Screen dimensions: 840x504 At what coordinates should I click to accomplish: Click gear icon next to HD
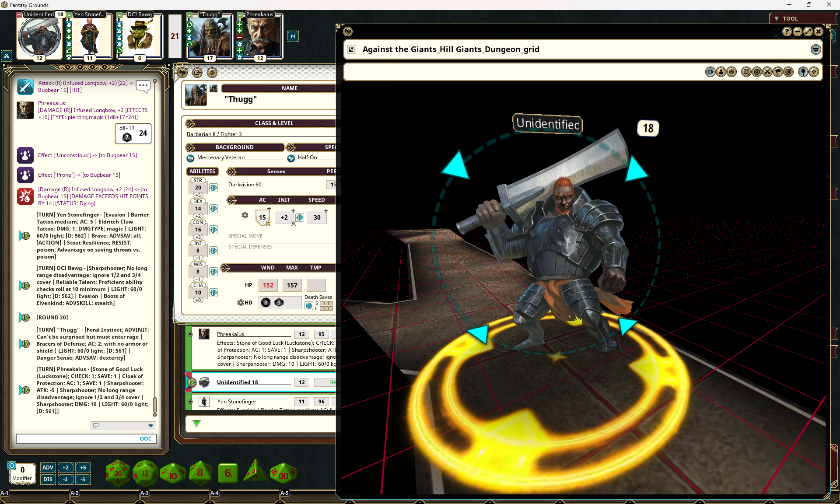pyautogui.click(x=240, y=302)
